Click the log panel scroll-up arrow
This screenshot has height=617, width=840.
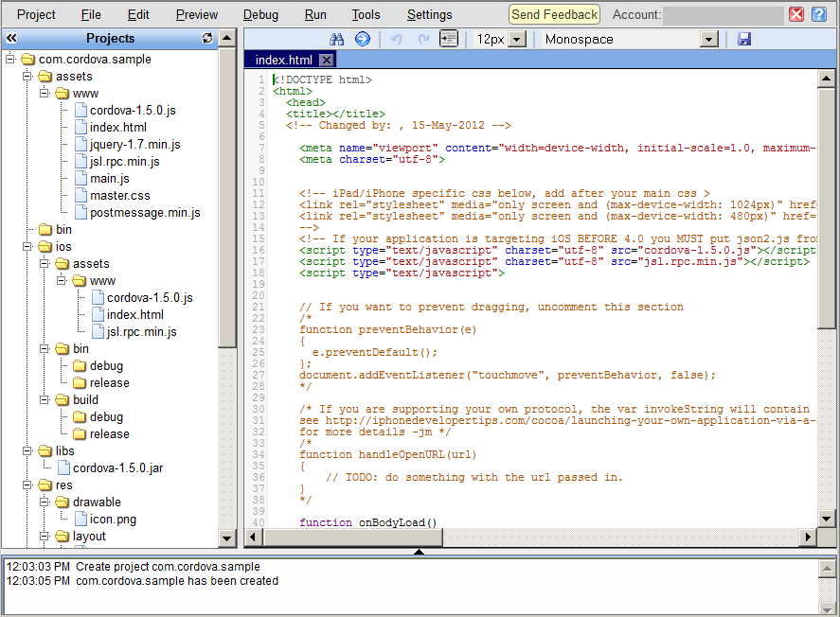tap(827, 569)
